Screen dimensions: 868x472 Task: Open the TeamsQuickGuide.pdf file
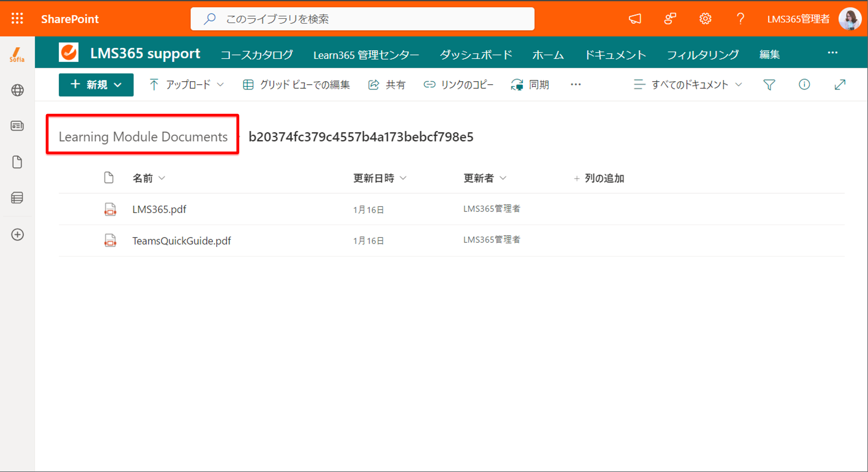pyautogui.click(x=181, y=241)
